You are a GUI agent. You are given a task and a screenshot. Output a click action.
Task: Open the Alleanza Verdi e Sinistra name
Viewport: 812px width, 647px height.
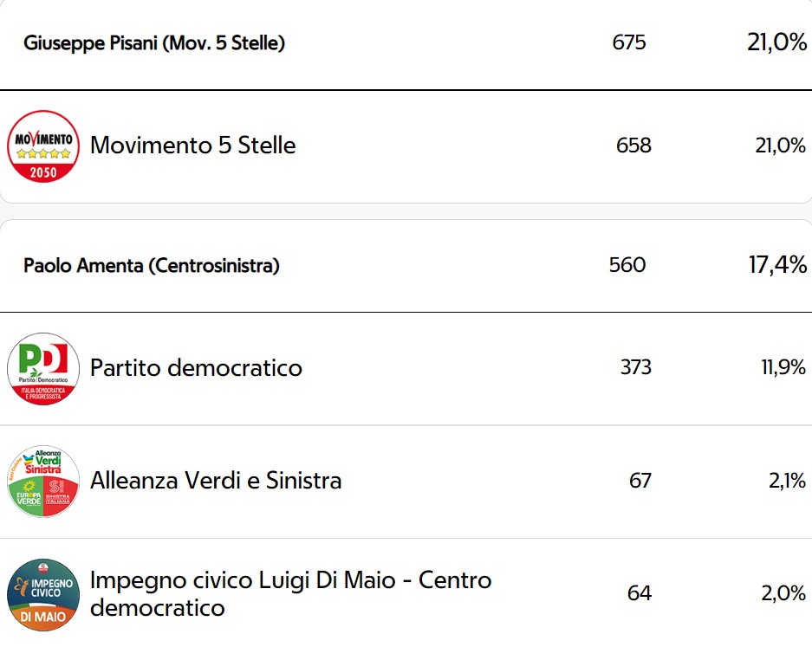[x=216, y=481]
